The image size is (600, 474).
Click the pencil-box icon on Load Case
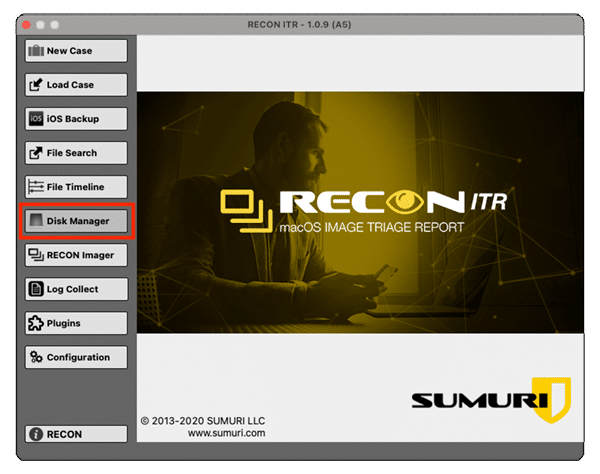tap(36, 85)
